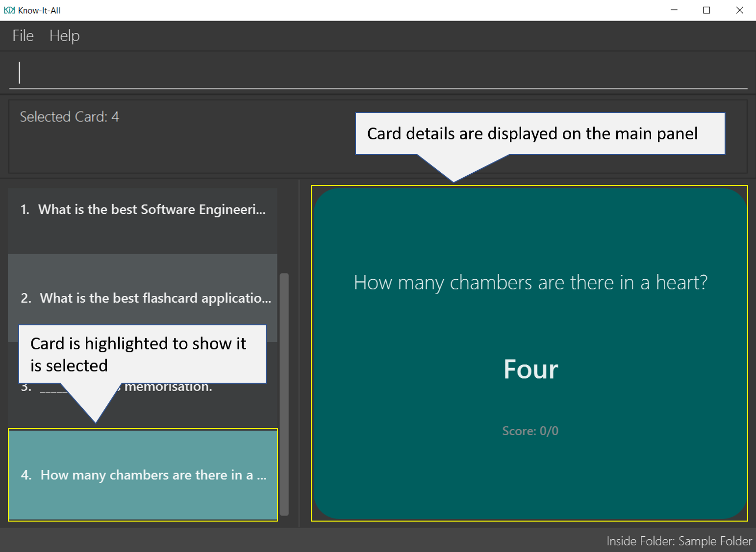Open the Help menu
Screen dimensions: 756x552
(x=64, y=36)
